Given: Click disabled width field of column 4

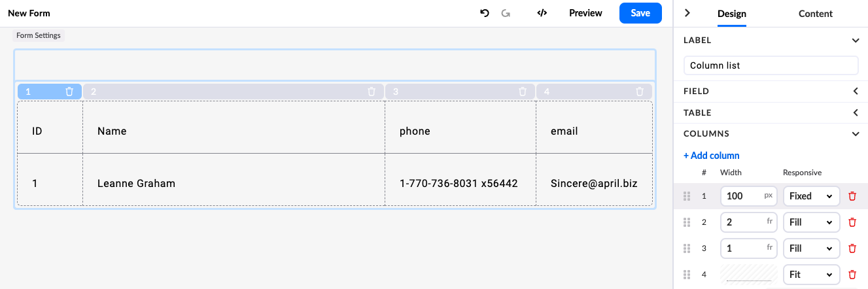Looking at the screenshot, I should pyautogui.click(x=748, y=275).
